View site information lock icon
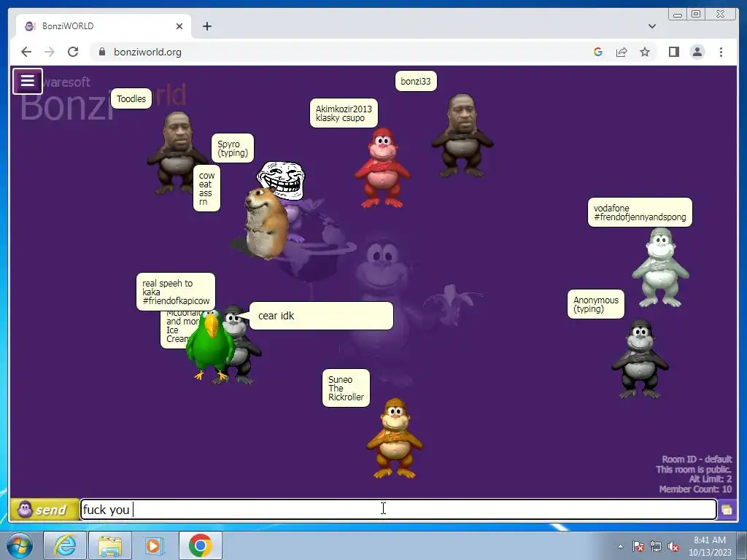This screenshot has width=747, height=560. coord(102,52)
